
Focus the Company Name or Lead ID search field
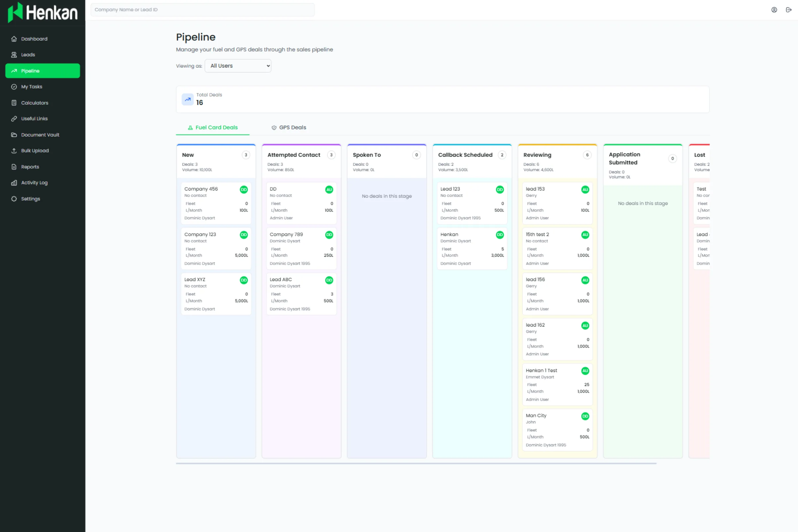pos(202,10)
